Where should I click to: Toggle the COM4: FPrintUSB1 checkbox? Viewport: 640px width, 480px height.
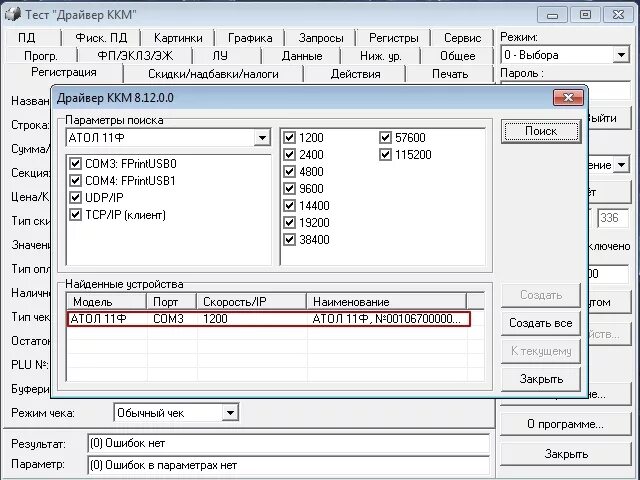point(76,180)
